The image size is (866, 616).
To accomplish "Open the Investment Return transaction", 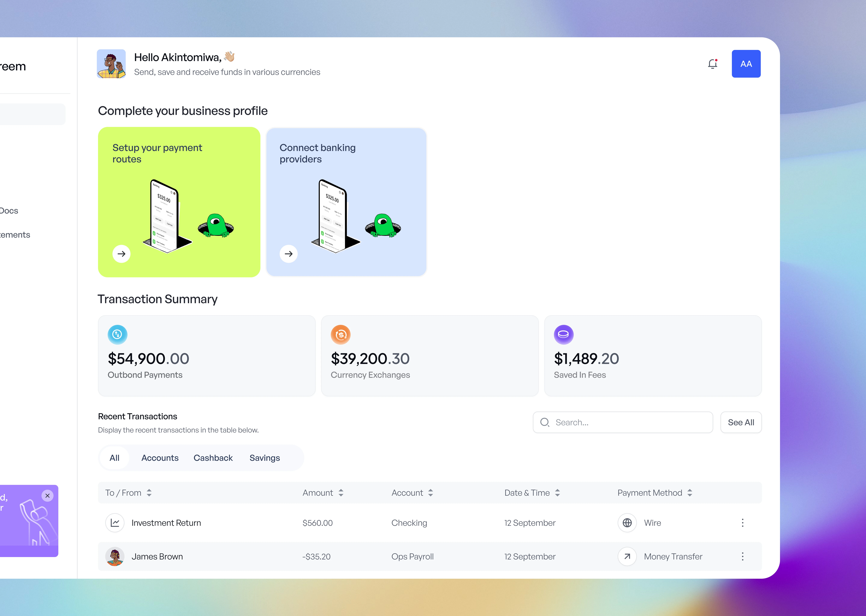I will point(430,523).
